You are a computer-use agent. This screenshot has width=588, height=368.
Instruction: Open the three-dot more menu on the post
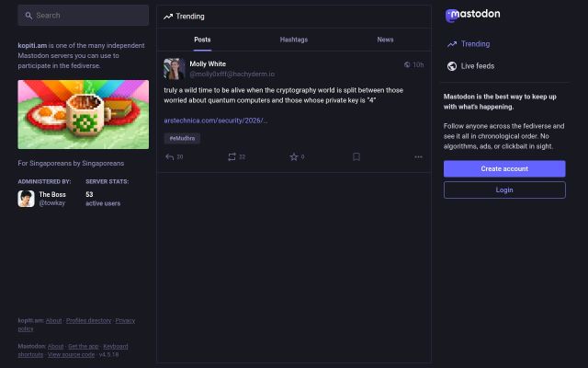pos(419,157)
